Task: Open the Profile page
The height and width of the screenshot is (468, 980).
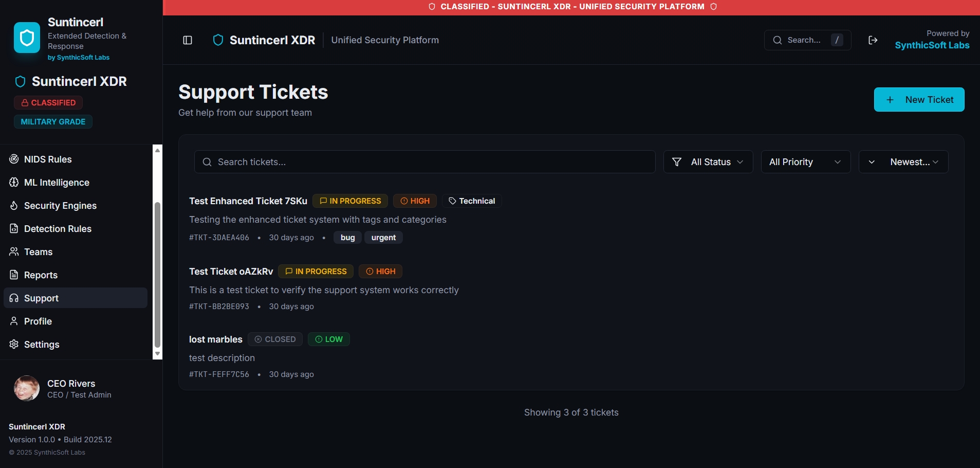Action: click(x=38, y=321)
